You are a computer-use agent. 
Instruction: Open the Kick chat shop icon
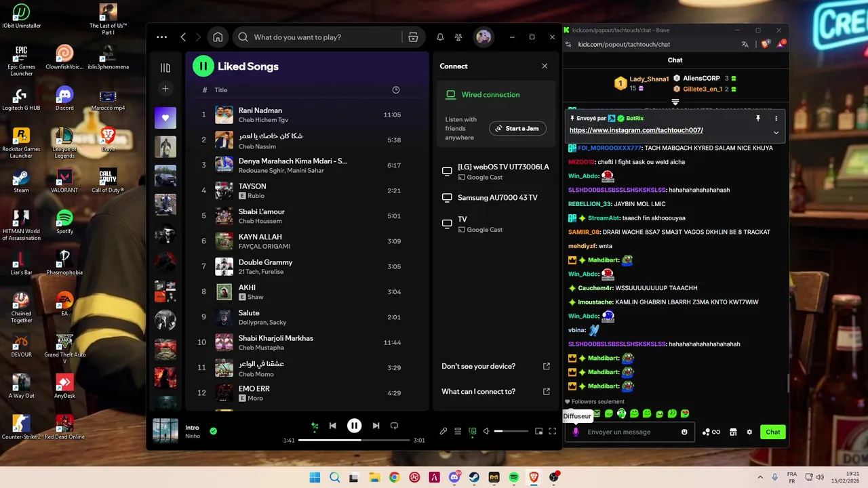click(733, 432)
